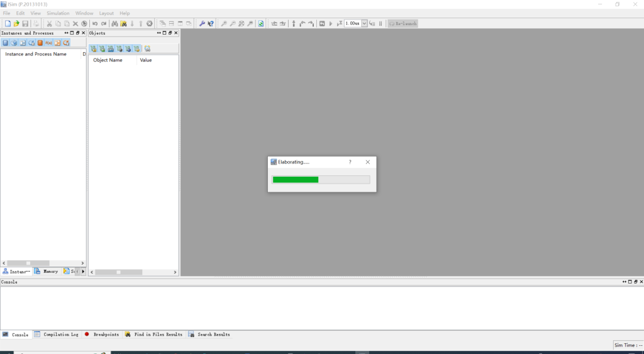Click the wrench settings icon in toolbar
The width and height of the screenshot is (644, 354).
[202, 24]
